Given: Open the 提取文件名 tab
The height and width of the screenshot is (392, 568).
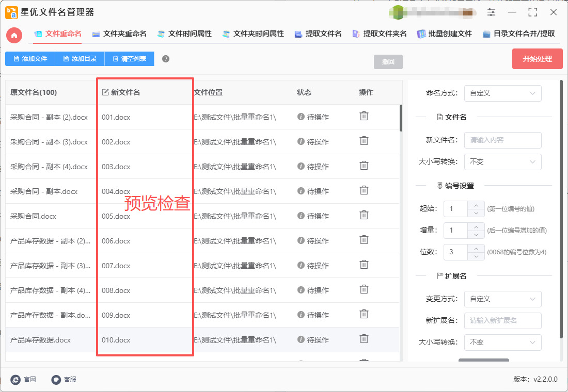Looking at the screenshot, I should (318, 34).
